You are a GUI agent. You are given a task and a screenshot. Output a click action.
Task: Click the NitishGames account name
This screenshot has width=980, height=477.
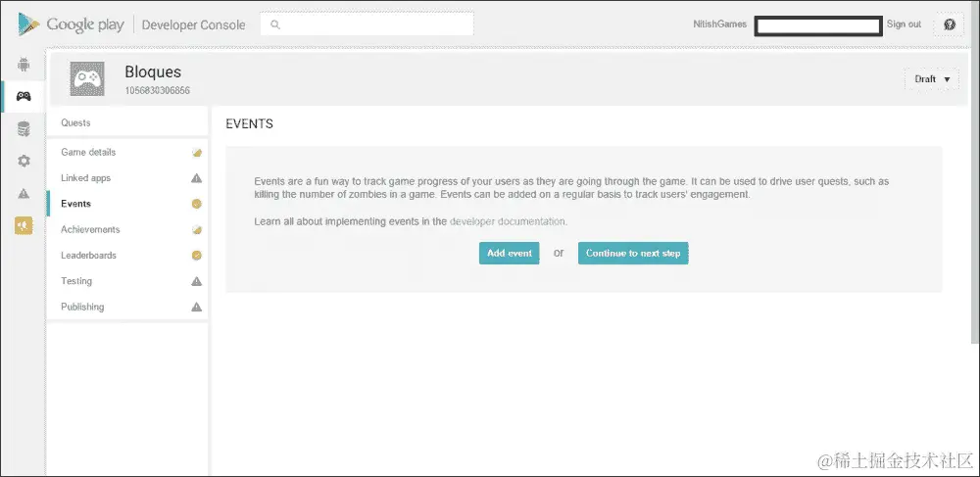coord(719,24)
